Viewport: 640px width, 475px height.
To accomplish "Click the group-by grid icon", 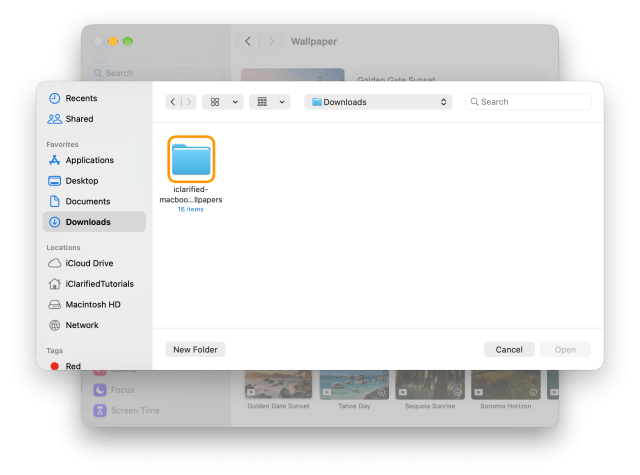I will (262, 102).
